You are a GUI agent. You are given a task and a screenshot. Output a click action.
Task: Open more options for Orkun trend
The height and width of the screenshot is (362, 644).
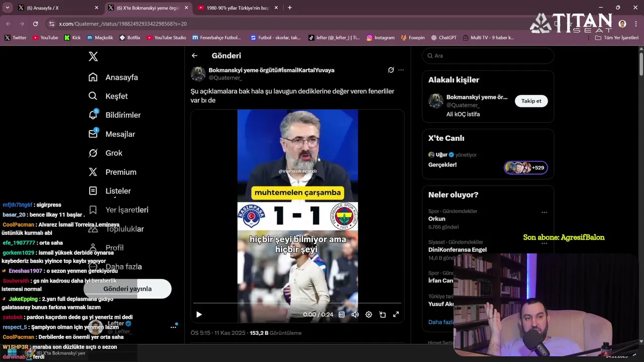[x=544, y=212]
